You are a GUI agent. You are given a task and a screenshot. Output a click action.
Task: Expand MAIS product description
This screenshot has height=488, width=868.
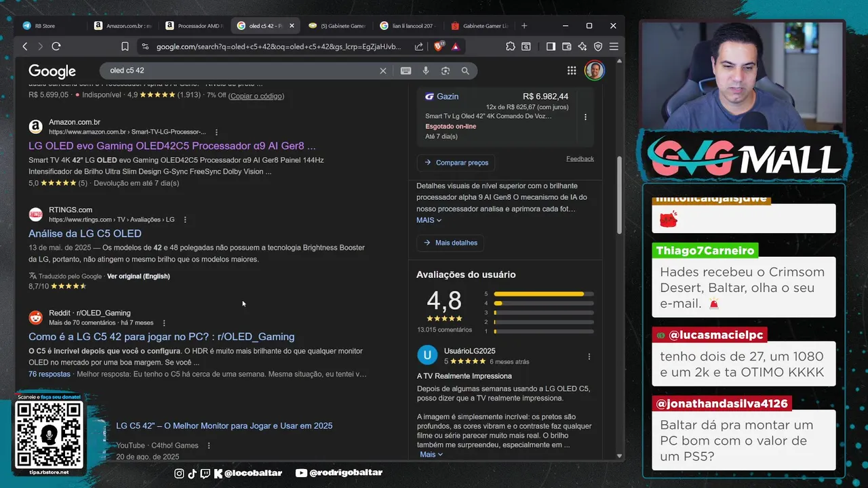pyautogui.click(x=429, y=220)
